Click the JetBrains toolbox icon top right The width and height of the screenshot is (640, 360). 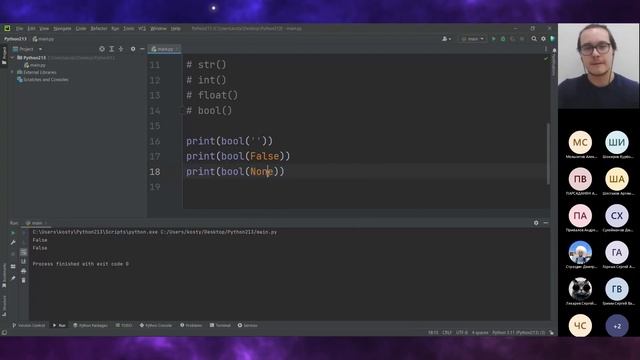[x=552, y=39]
